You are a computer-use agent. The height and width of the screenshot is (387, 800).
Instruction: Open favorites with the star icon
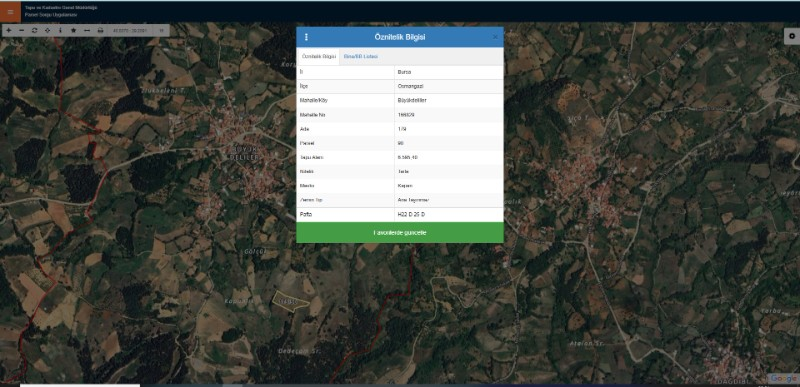(x=73, y=31)
